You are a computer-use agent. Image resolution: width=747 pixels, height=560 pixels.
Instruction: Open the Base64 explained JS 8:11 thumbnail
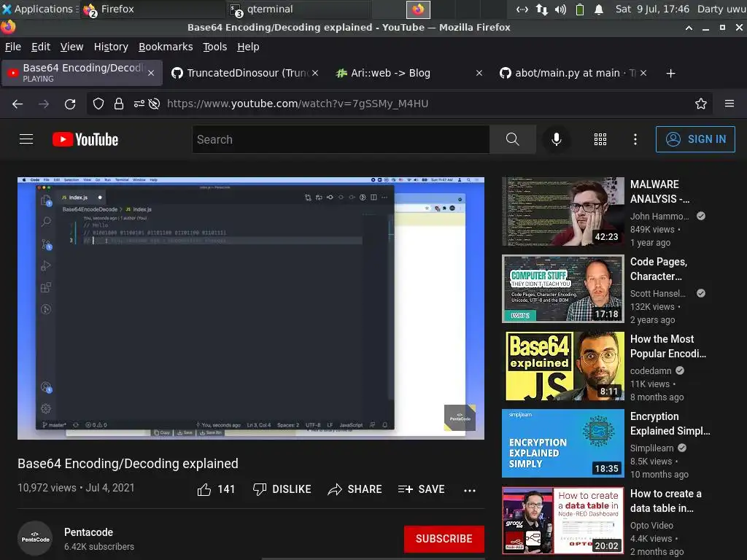pos(563,366)
